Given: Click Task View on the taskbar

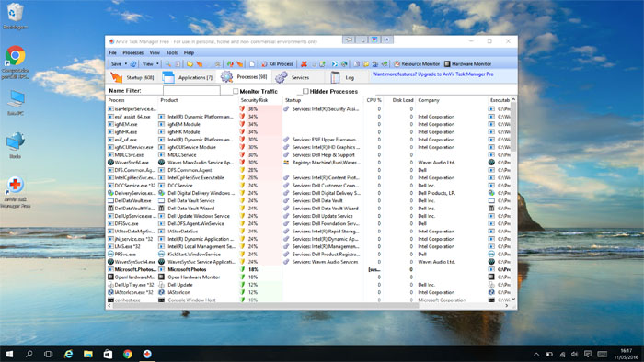Looking at the screenshot, I should pos(49,354).
